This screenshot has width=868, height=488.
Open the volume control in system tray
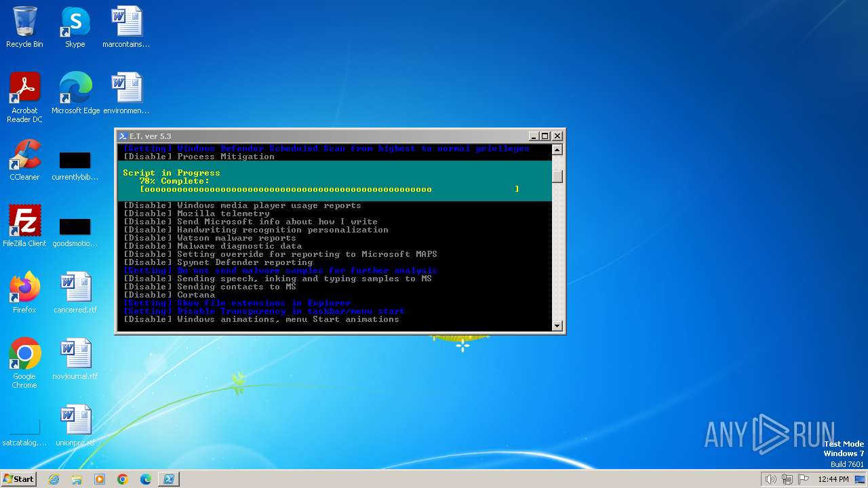[x=770, y=479]
